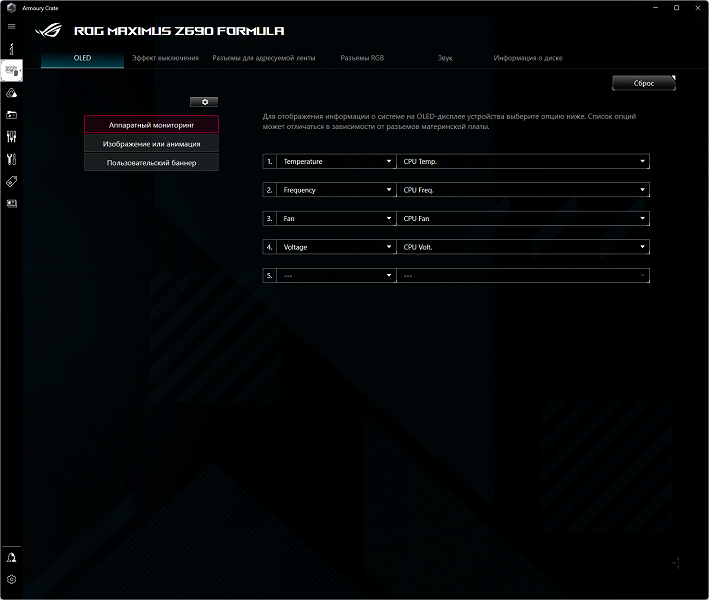Screen dimensions: 709x600
Task: Expand the CPU Volt. sensor dropdown
Action: [x=523, y=247]
